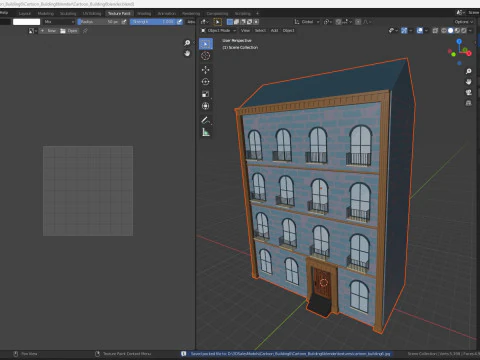Screen dimensions: 480x360
Task: Open the pivot point dropdown
Action: [328, 22]
